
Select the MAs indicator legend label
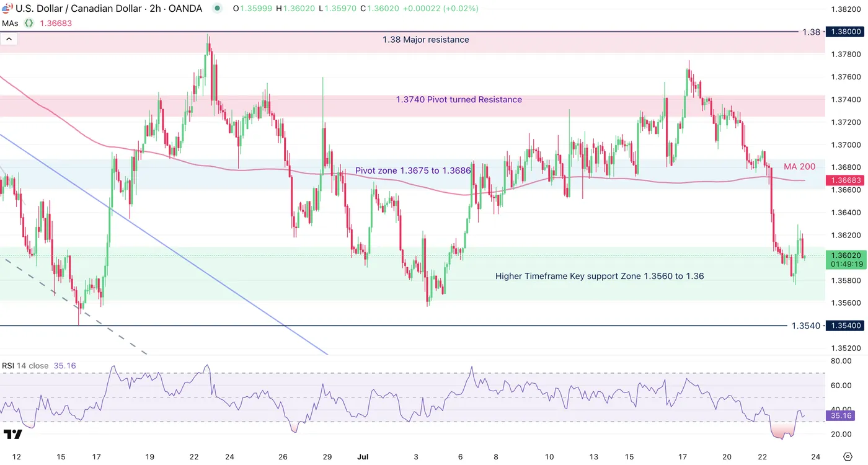pos(10,23)
